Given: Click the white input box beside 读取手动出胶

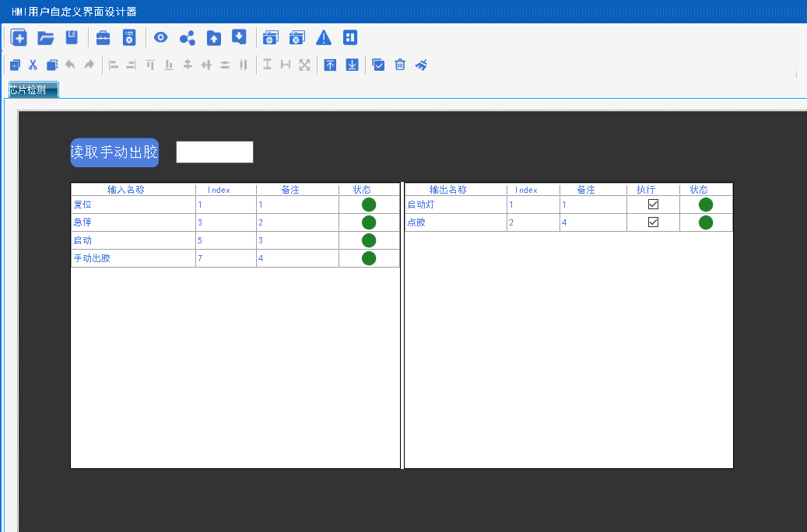Looking at the screenshot, I should pyautogui.click(x=215, y=152).
